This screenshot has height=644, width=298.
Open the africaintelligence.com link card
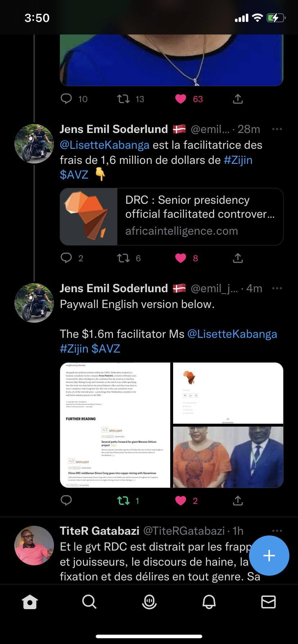172,217
